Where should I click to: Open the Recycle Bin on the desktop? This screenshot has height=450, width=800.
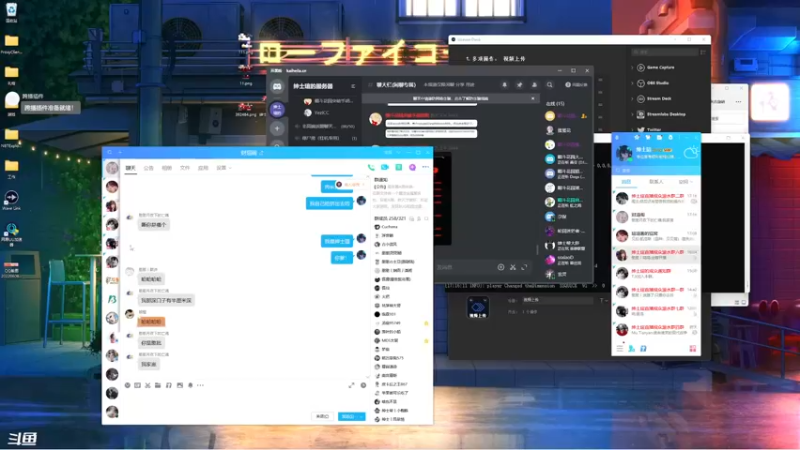(x=11, y=13)
